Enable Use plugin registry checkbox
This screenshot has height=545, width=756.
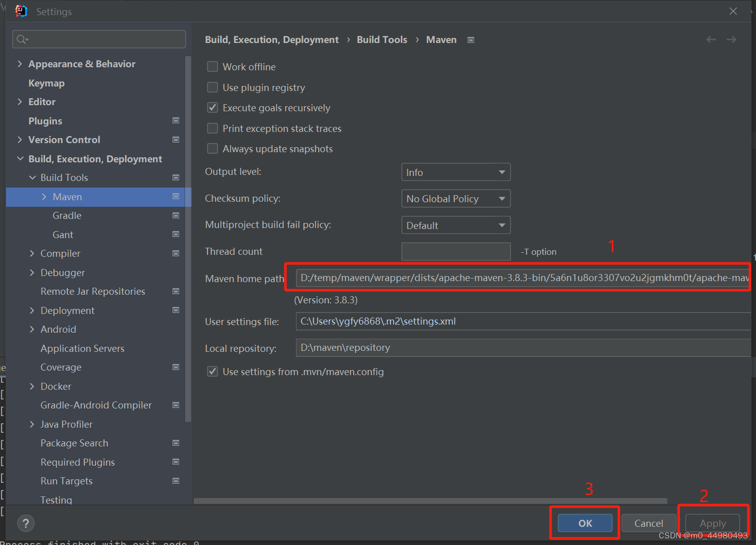click(213, 87)
